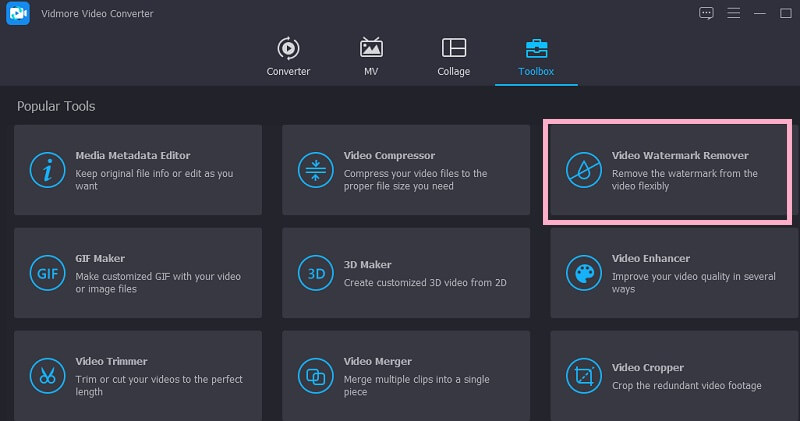Click the Video Cropper icon
The image size is (800, 421).
582,376
